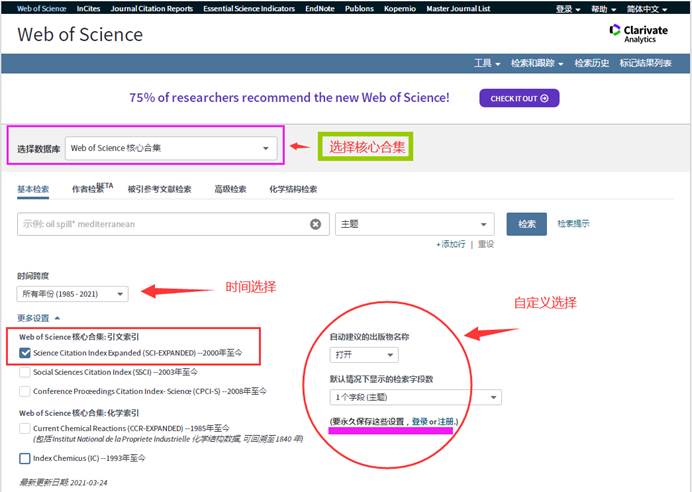Open InCites in the top navigation
The height and width of the screenshot is (492, 692).
coord(88,8)
